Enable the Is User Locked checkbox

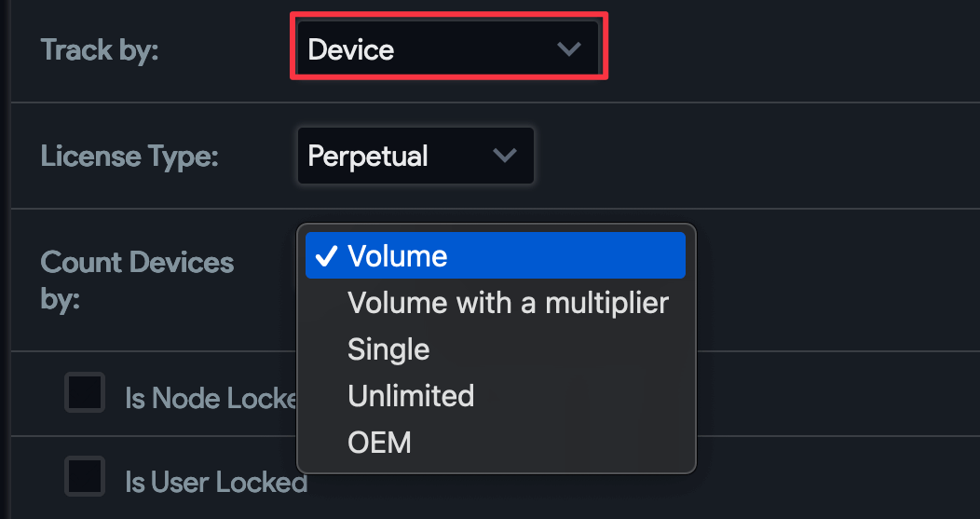pos(85,476)
